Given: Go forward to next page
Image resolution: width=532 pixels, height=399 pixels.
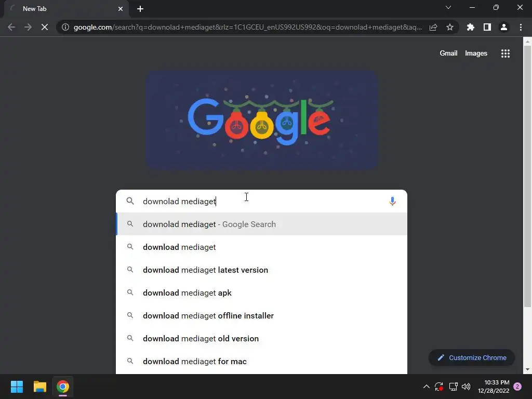Looking at the screenshot, I should [x=28, y=27].
